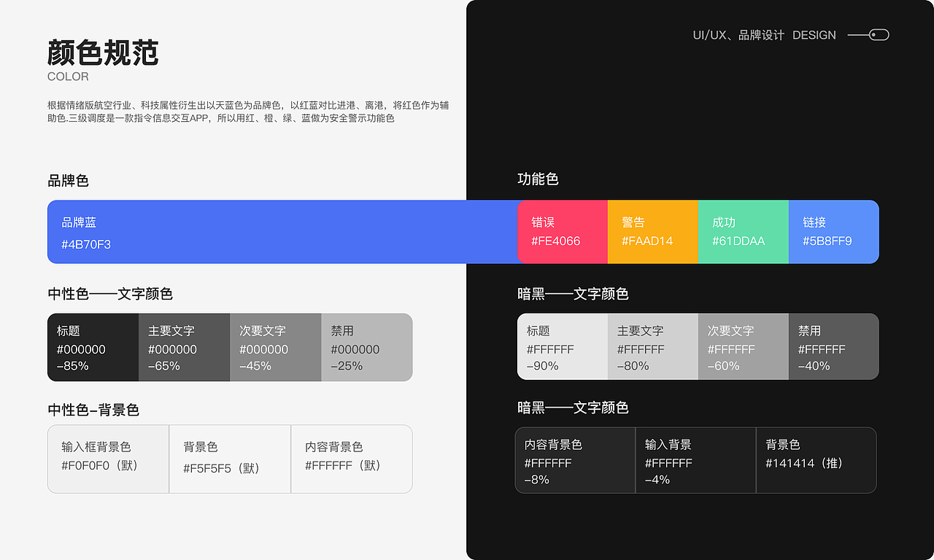
Task: Click the 颜色规范 page title
Action: click(102, 54)
